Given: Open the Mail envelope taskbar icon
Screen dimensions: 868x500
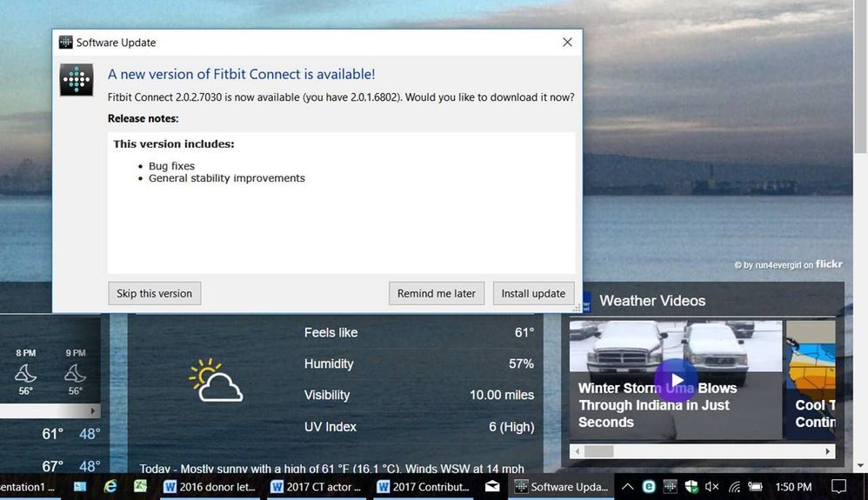Looking at the screenshot, I should [x=492, y=487].
